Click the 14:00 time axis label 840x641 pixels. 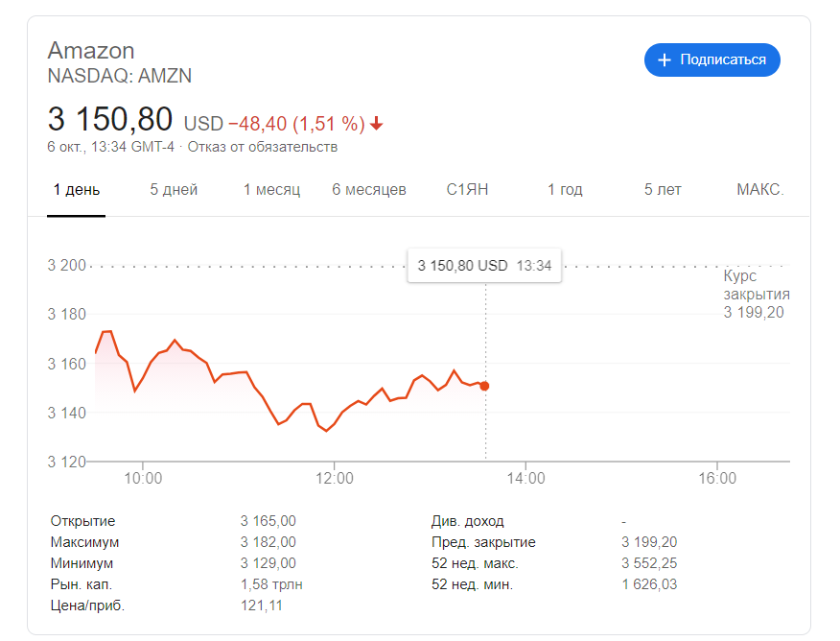click(525, 478)
